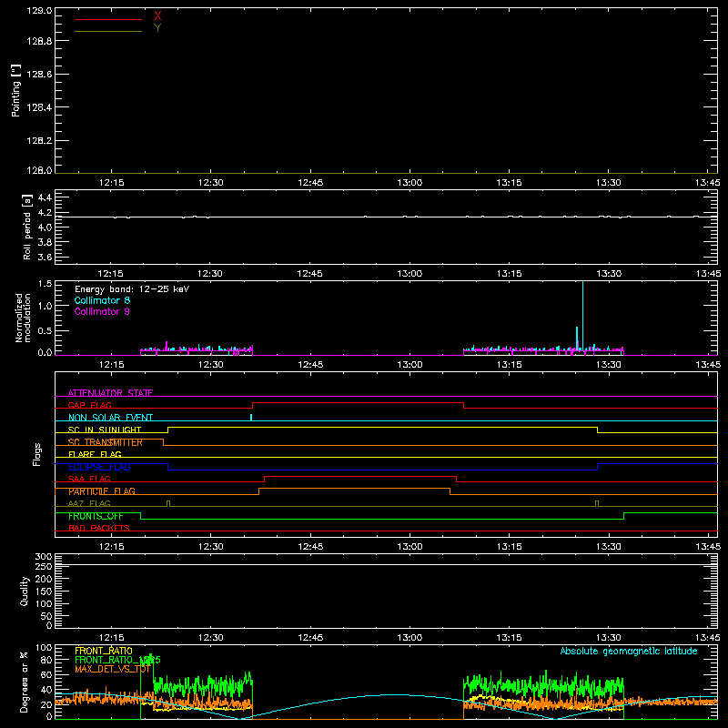Select the Collimator 8 legend entry
728x728 pixels.
click(102, 300)
